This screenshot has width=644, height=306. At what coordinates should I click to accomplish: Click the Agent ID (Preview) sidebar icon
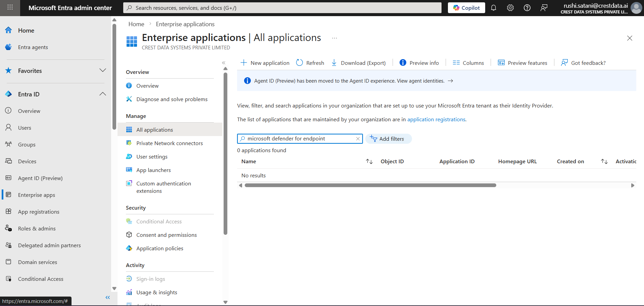coord(8,178)
